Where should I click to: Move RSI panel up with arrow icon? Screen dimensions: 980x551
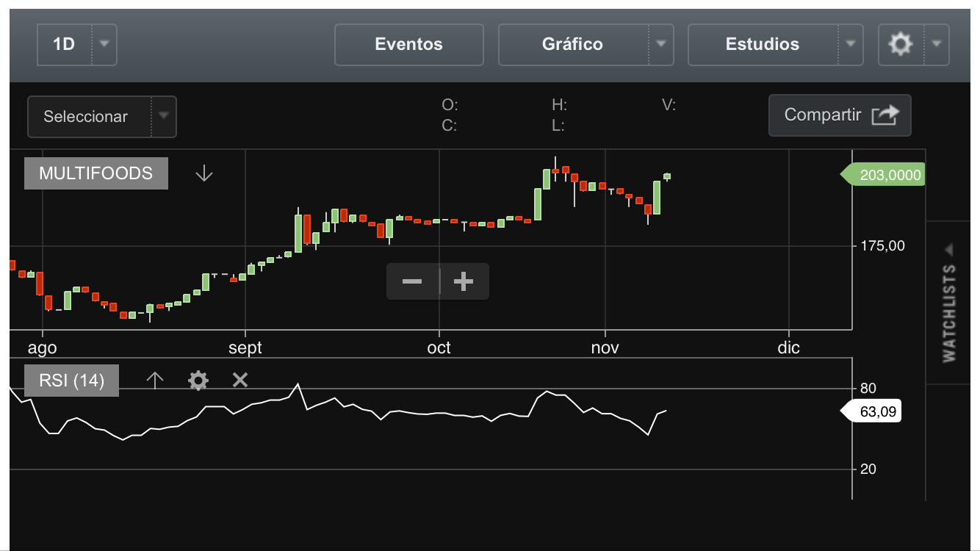(154, 380)
